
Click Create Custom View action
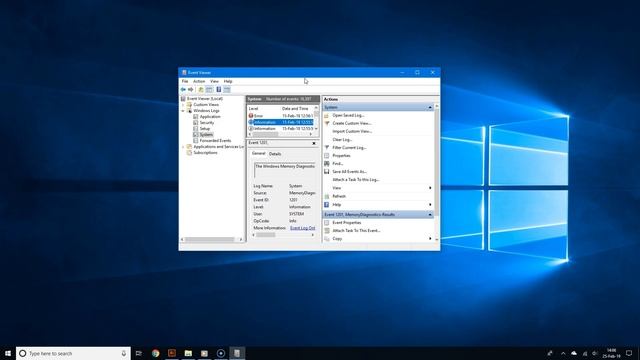coord(351,123)
